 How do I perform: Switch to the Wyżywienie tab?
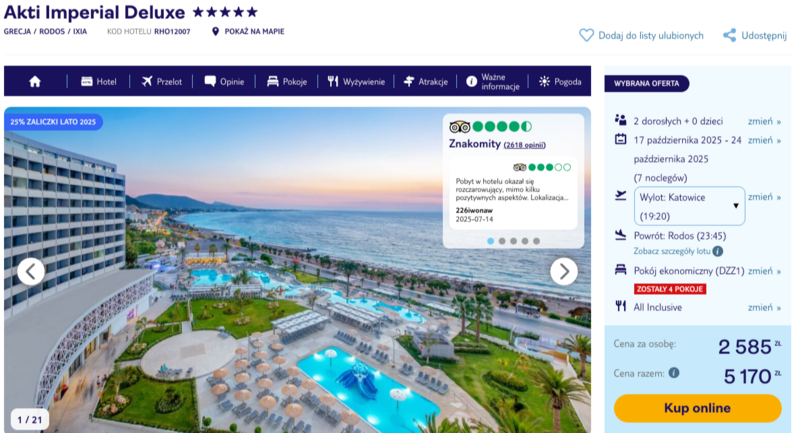[x=356, y=82]
